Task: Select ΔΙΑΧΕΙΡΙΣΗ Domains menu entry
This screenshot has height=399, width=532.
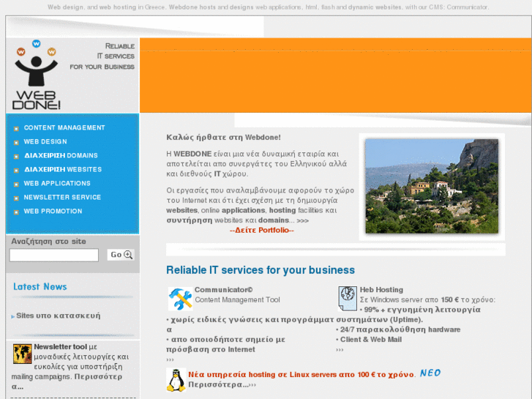Action: pos(61,155)
